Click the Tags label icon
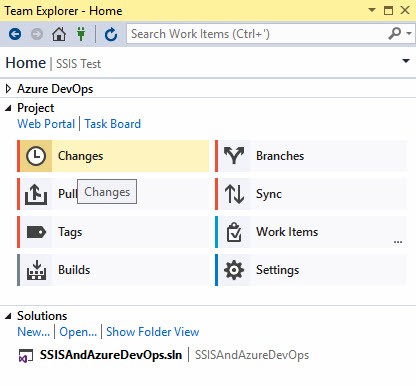 point(36,232)
